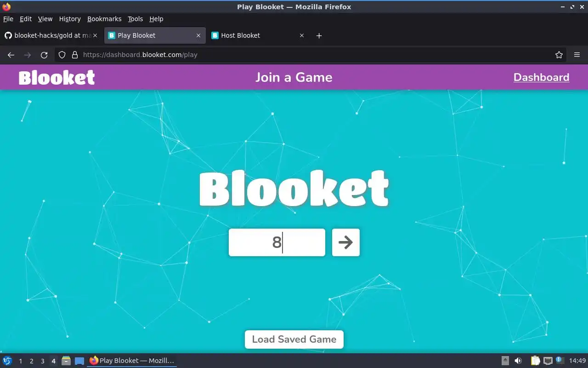Go back with the browser back arrow

[11, 55]
